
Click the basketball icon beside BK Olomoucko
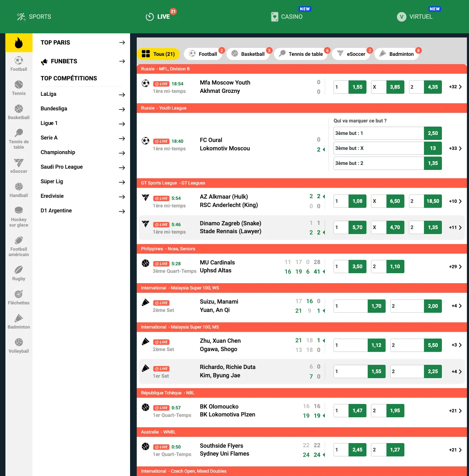pos(145,407)
